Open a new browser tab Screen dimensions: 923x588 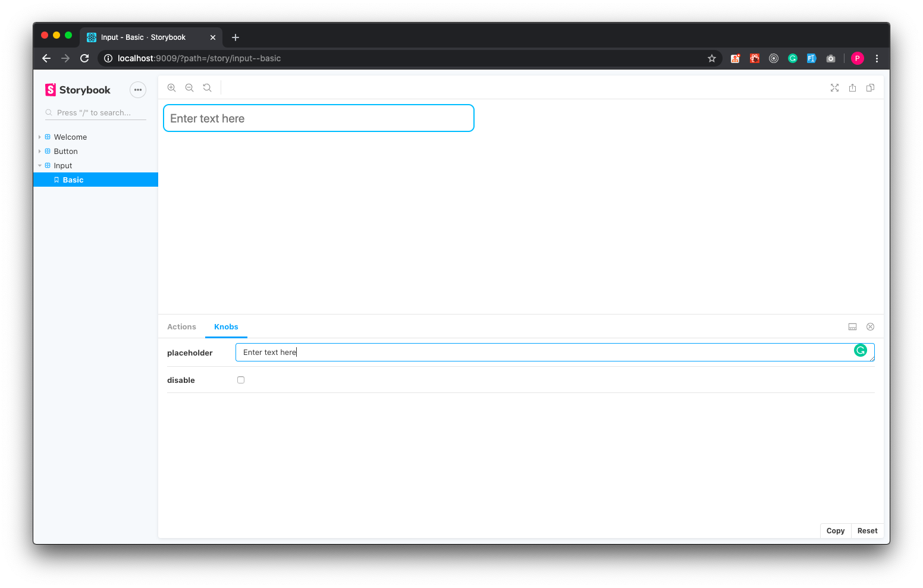click(x=236, y=37)
